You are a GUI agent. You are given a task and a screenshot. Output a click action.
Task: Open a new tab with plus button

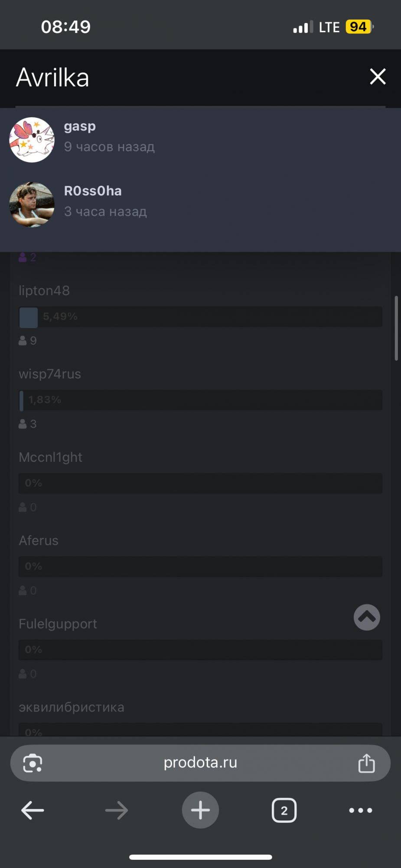pyautogui.click(x=200, y=810)
